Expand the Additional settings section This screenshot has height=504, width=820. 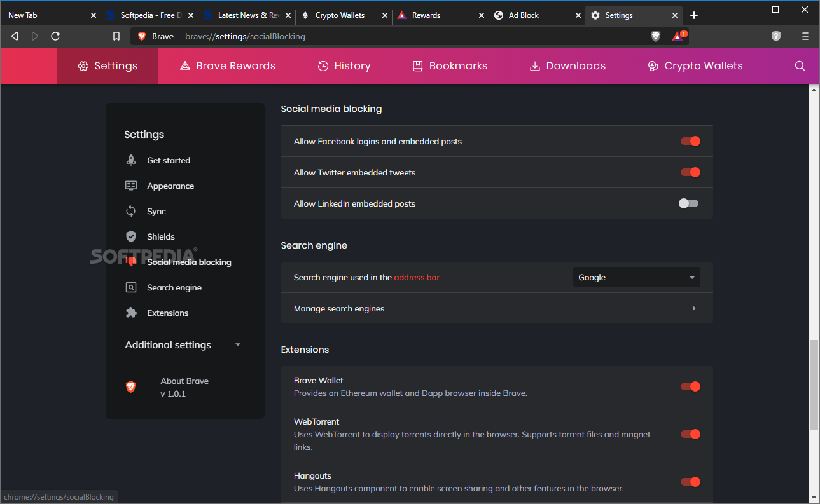[x=184, y=345]
